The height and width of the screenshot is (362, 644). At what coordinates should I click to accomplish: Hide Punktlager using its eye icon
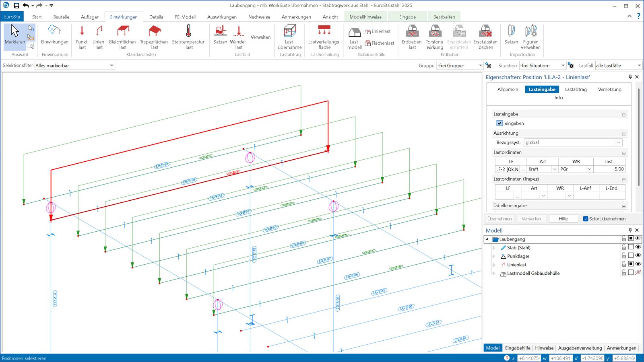point(638,256)
